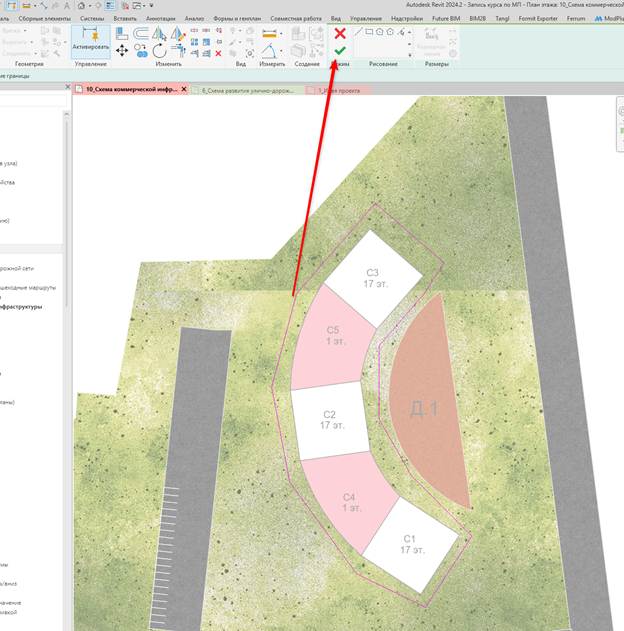
Task: Click the project browser vertical scrollbar
Action: tap(66, 209)
